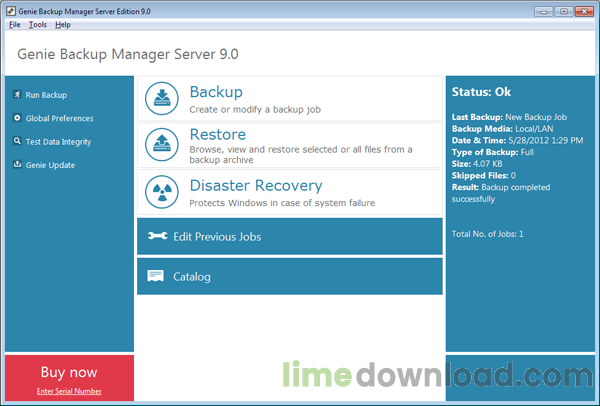Click 'Protects Windows in case of system failure'
This screenshot has width=600, height=406.
(282, 203)
